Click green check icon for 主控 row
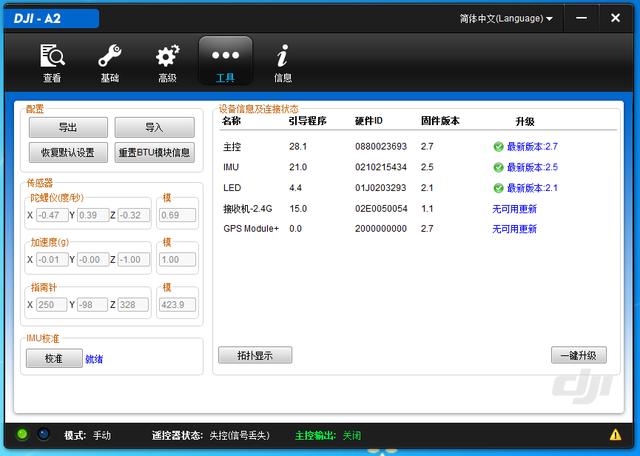This screenshot has height=456, width=640. pos(498,147)
